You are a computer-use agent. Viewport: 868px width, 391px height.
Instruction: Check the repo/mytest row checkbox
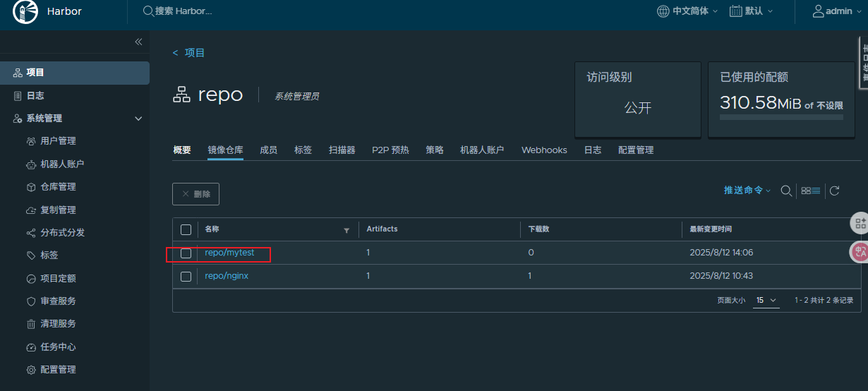pos(186,253)
